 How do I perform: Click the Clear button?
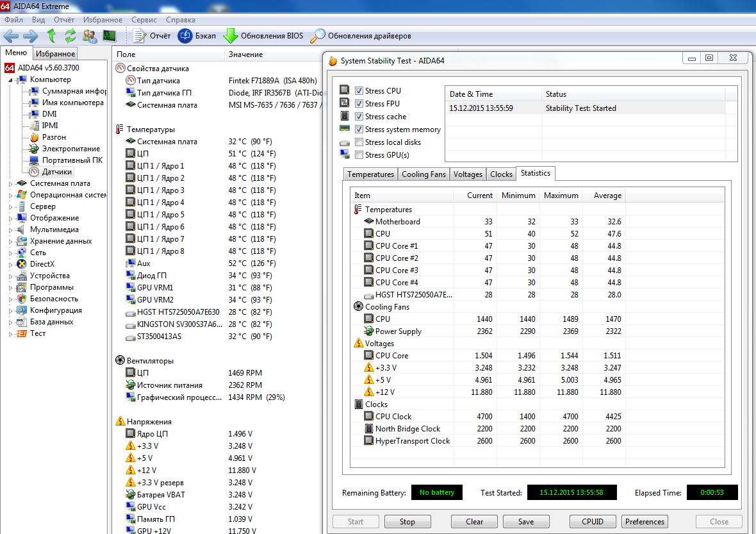click(475, 521)
